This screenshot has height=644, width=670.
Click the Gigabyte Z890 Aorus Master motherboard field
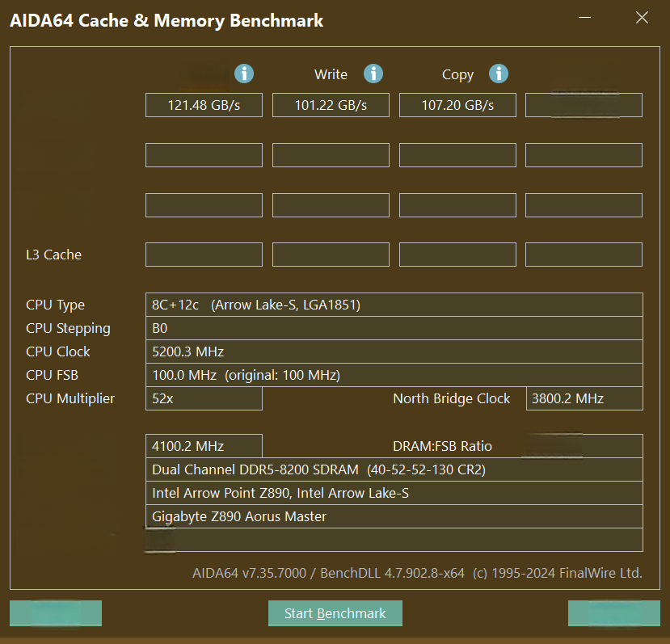coord(394,516)
